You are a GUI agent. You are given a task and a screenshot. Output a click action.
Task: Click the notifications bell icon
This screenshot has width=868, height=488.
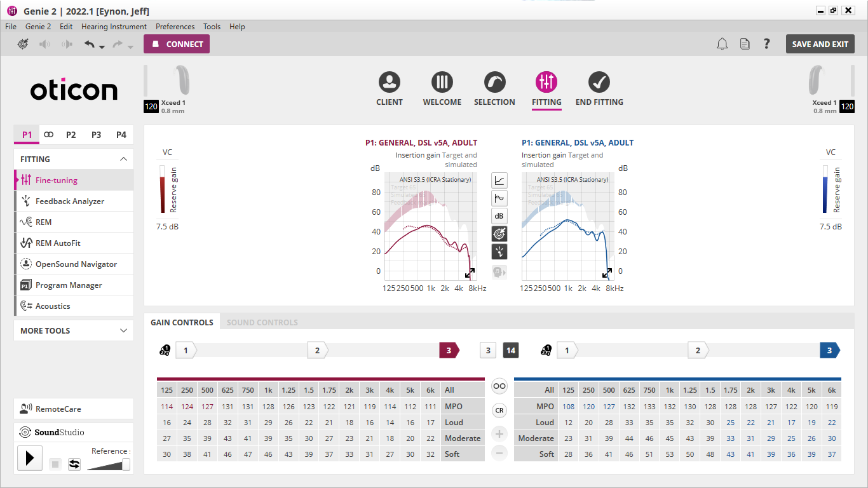(722, 44)
